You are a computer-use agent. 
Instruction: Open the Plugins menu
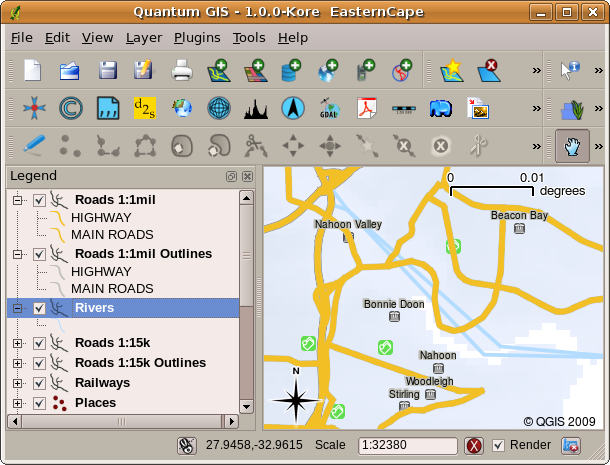point(197,37)
